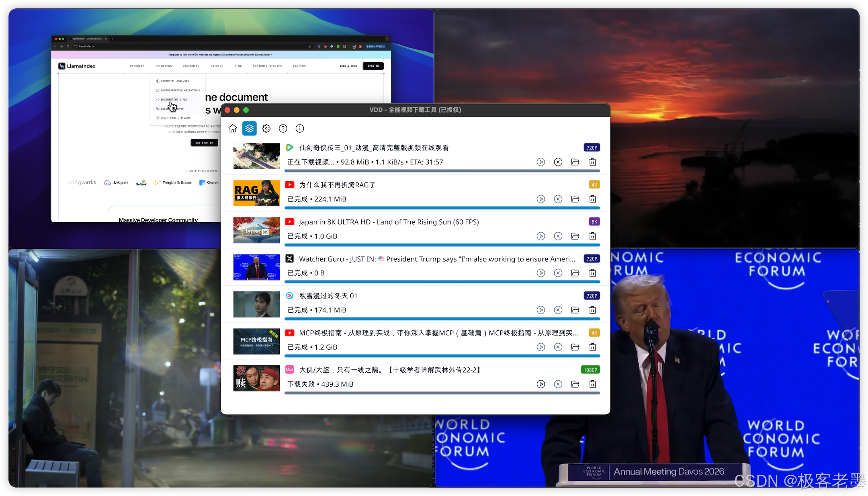Click the webinar registration banner link
The height and width of the screenshot is (496, 868).
point(221,55)
